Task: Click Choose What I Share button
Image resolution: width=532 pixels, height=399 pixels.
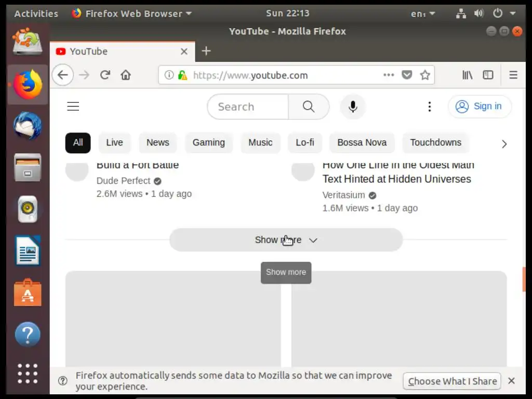Action: click(453, 381)
